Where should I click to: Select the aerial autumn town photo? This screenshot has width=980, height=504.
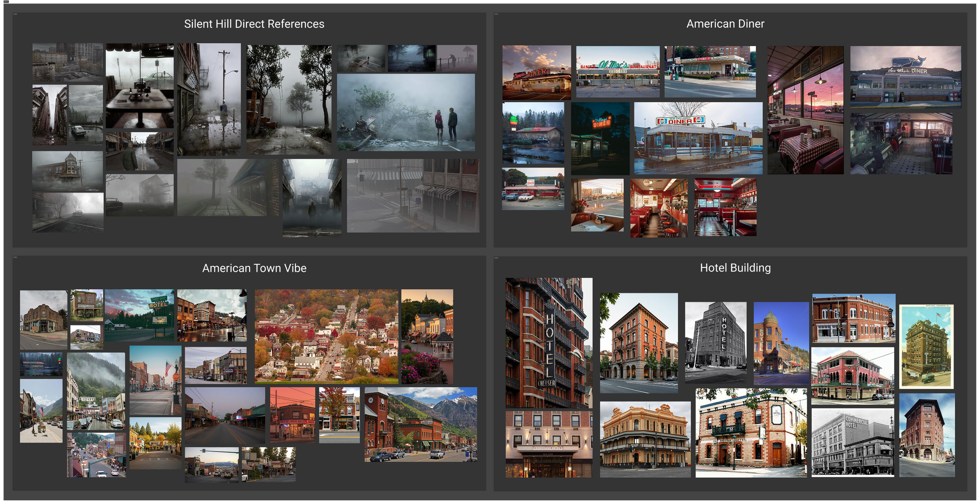coord(326,336)
